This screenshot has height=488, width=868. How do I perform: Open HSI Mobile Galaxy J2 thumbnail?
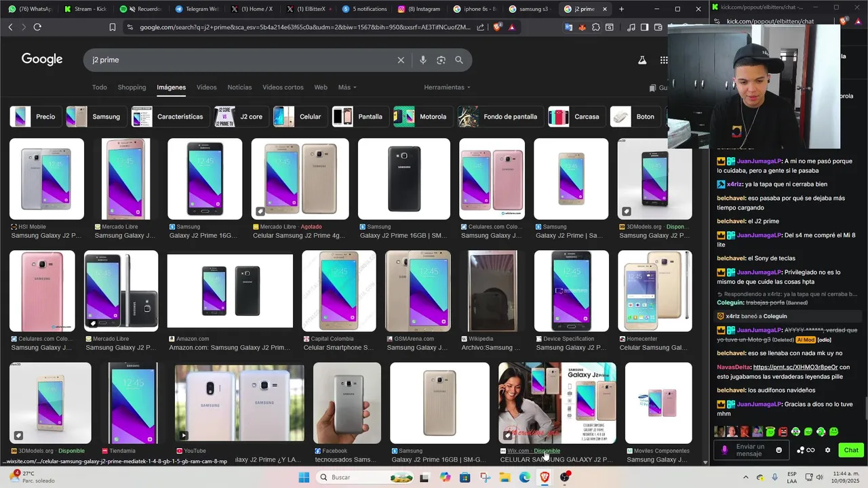[47, 179]
